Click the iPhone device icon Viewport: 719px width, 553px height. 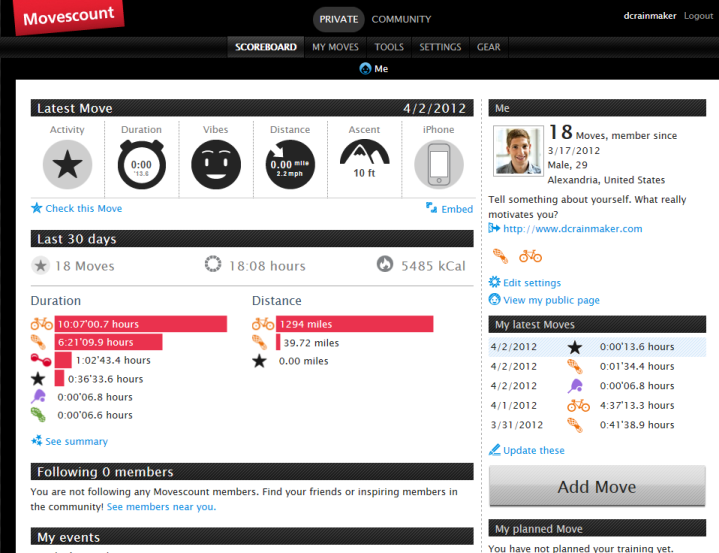(438, 165)
